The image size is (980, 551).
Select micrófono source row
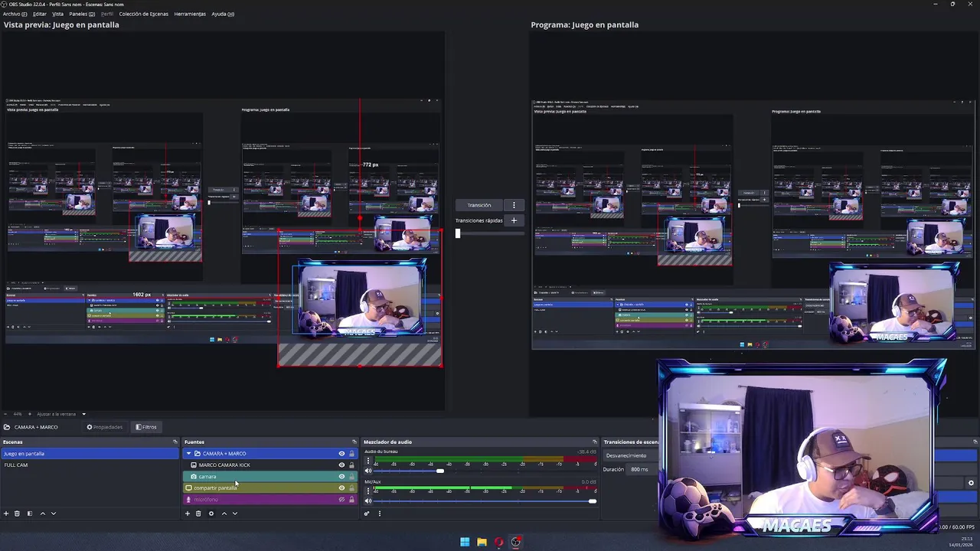pos(270,500)
